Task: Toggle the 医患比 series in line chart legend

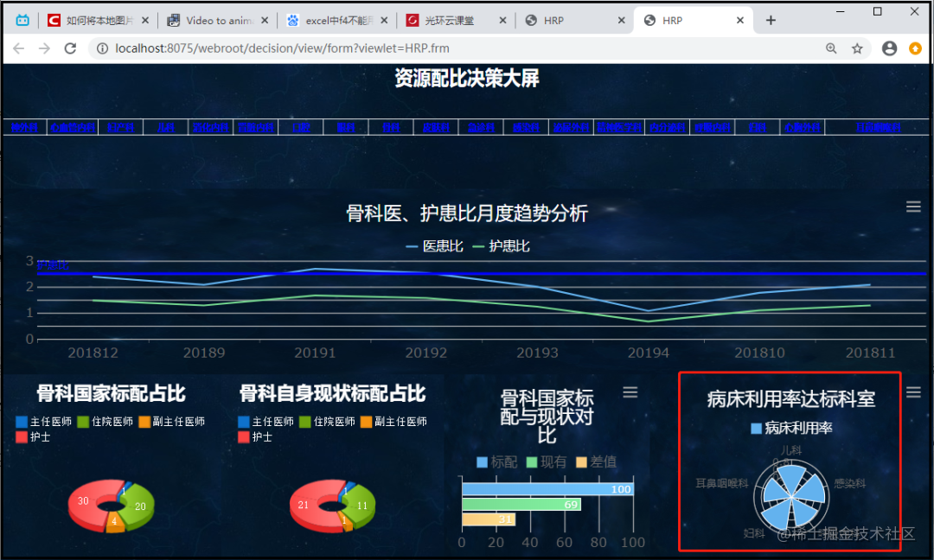Action: [435, 245]
